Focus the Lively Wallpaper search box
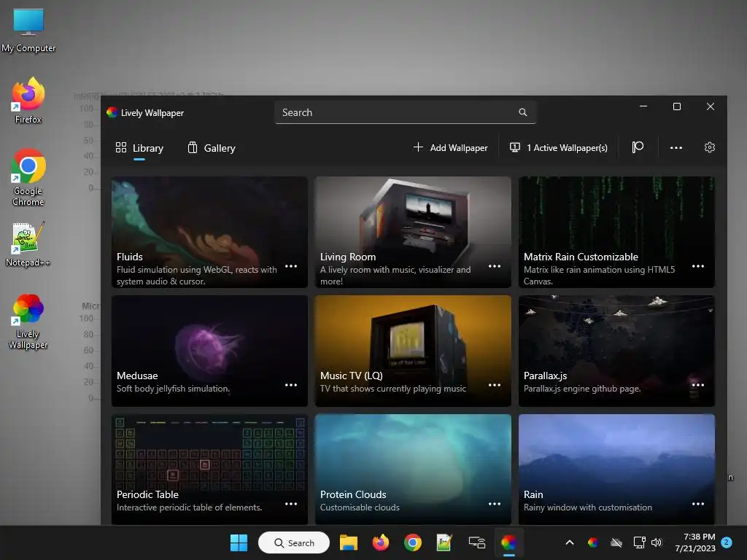The width and height of the screenshot is (747, 560). (405, 112)
